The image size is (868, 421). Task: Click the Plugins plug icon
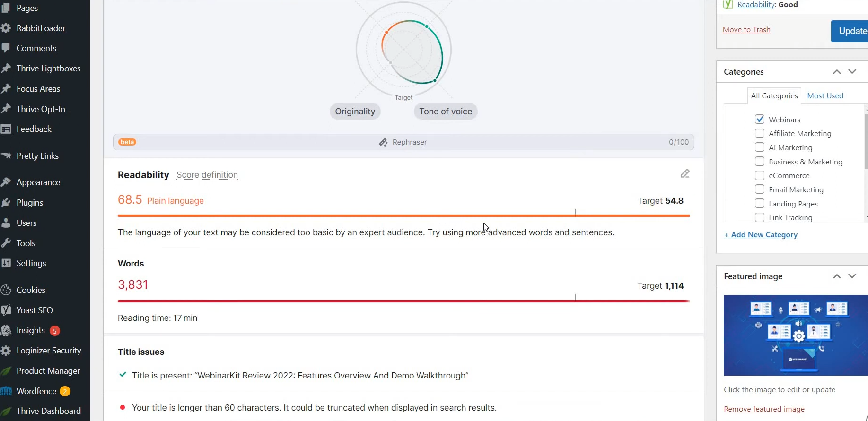coord(6,203)
